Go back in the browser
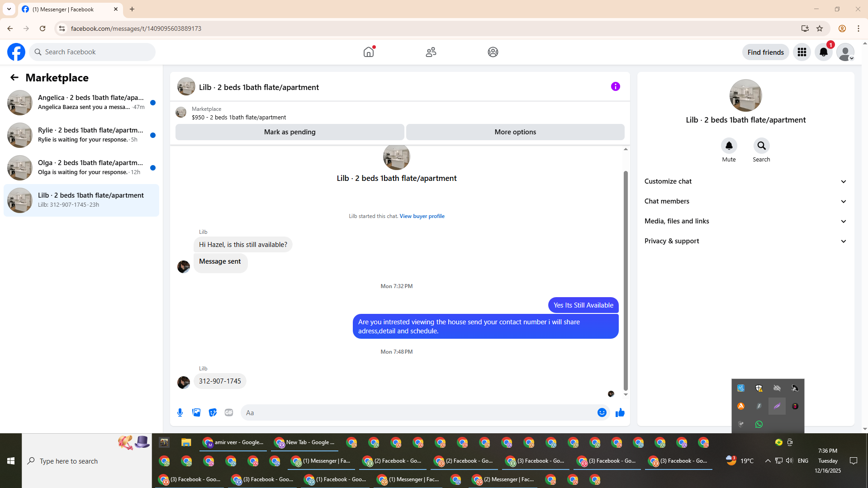 [x=10, y=28]
